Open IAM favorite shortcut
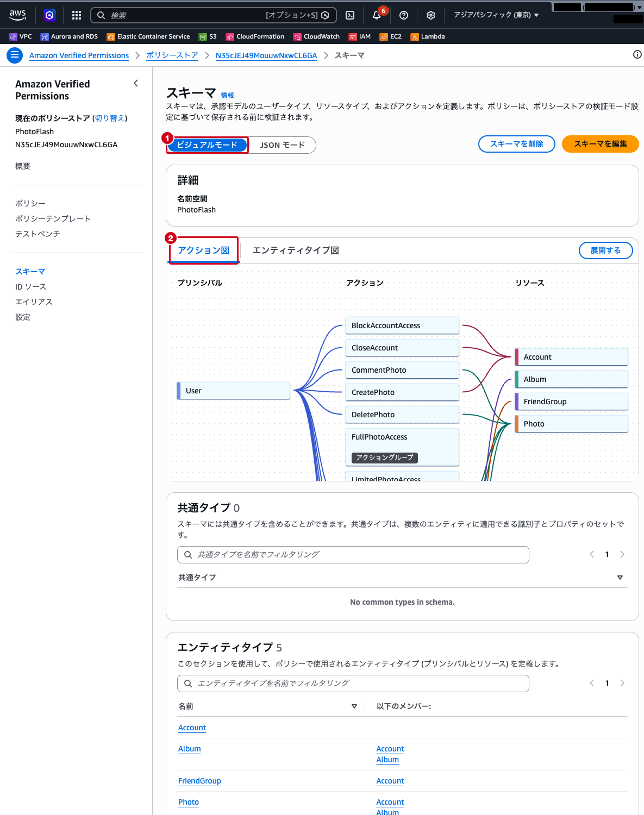The image size is (644, 815). tap(360, 36)
